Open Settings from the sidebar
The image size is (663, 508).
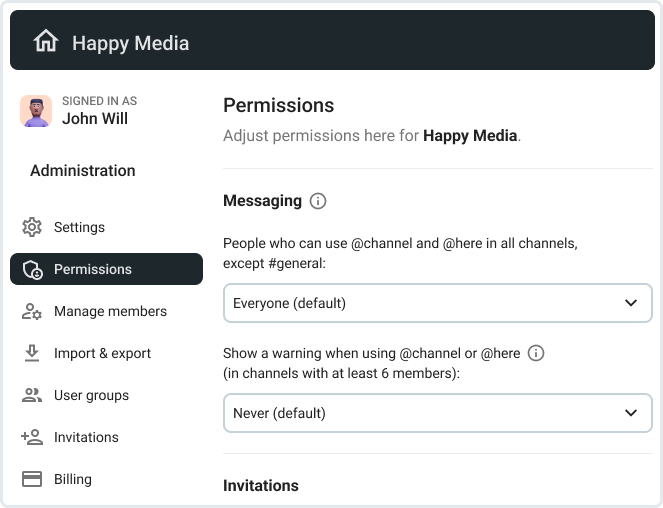(x=79, y=227)
